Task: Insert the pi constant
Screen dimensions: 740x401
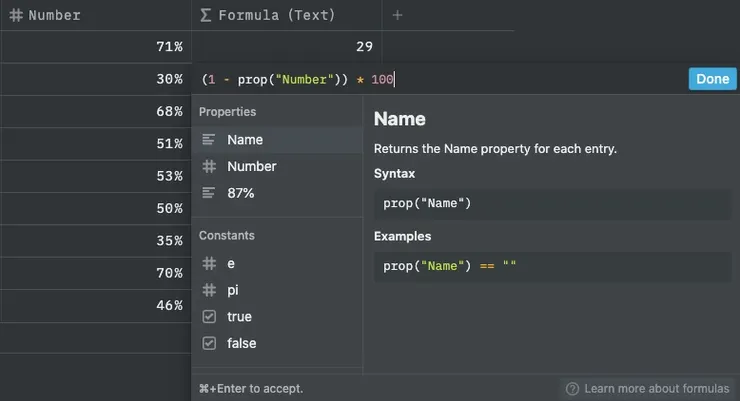Action: coord(233,290)
